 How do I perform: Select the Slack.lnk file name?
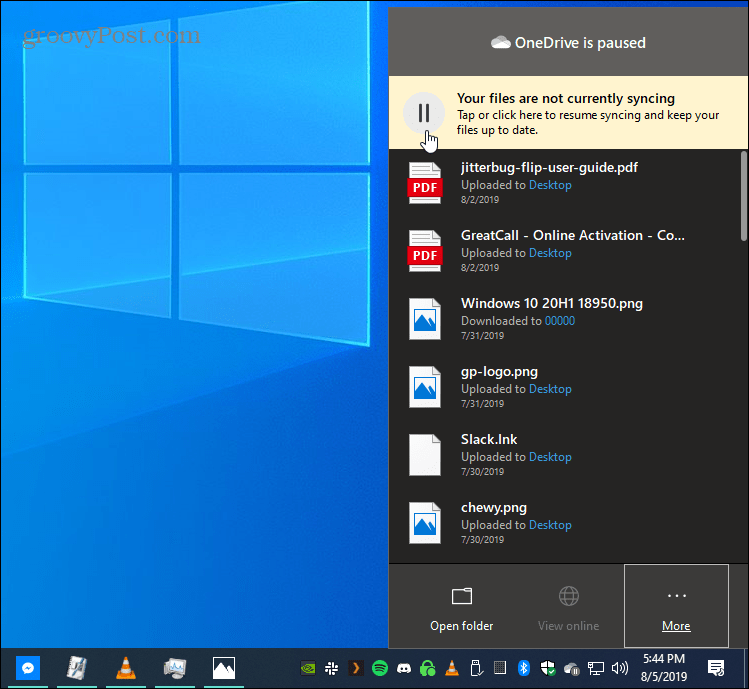tap(489, 440)
